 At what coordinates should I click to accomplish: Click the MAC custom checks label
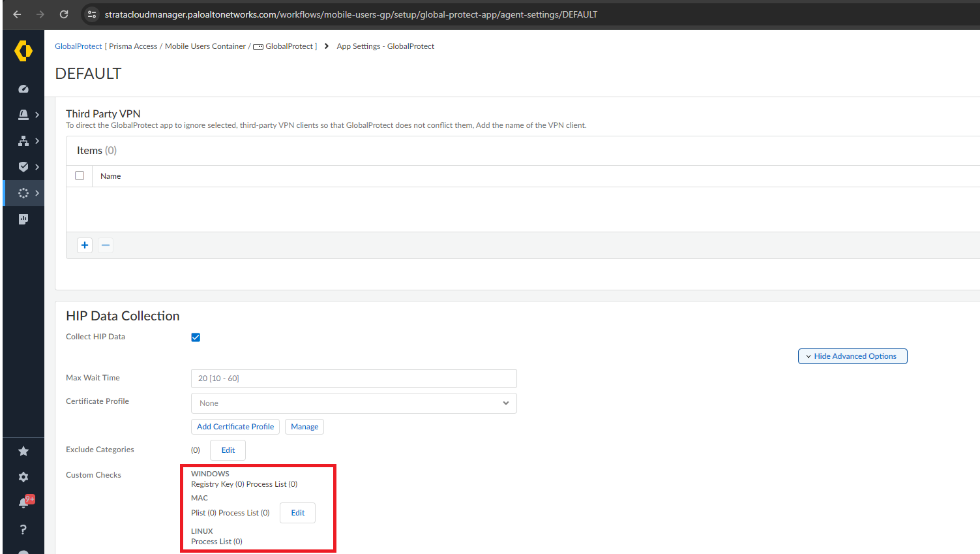pyautogui.click(x=200, y=498)
